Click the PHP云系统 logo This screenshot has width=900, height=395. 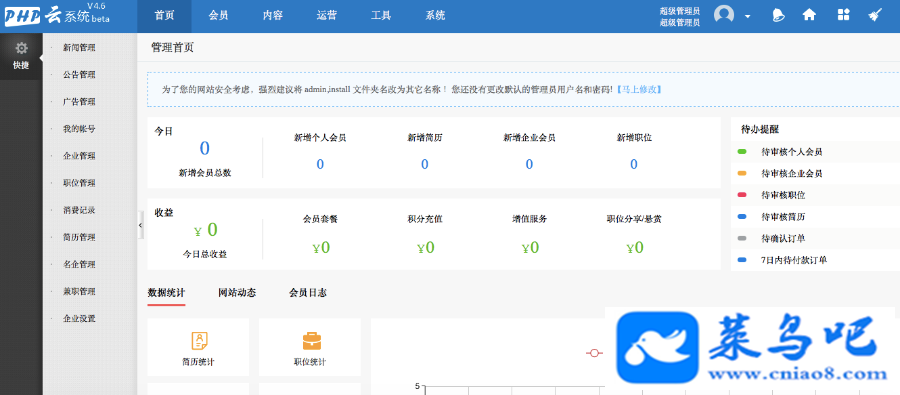[57, 15]
